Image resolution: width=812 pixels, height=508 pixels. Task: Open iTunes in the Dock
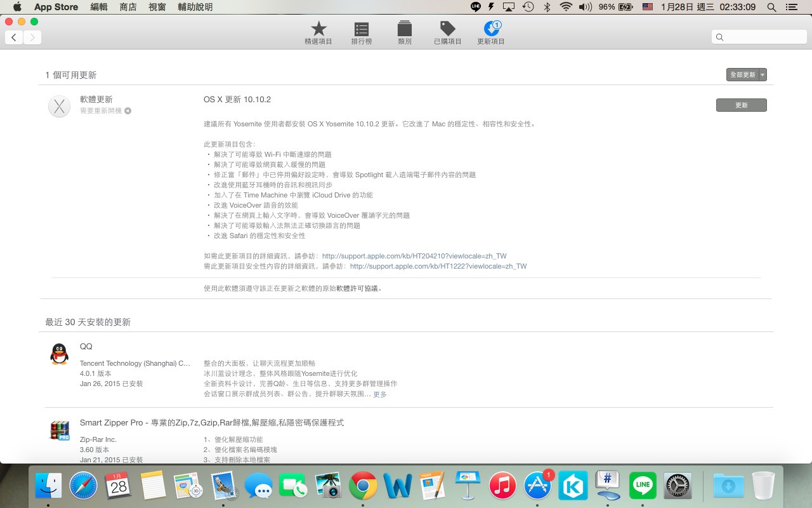tap(502, 486)
